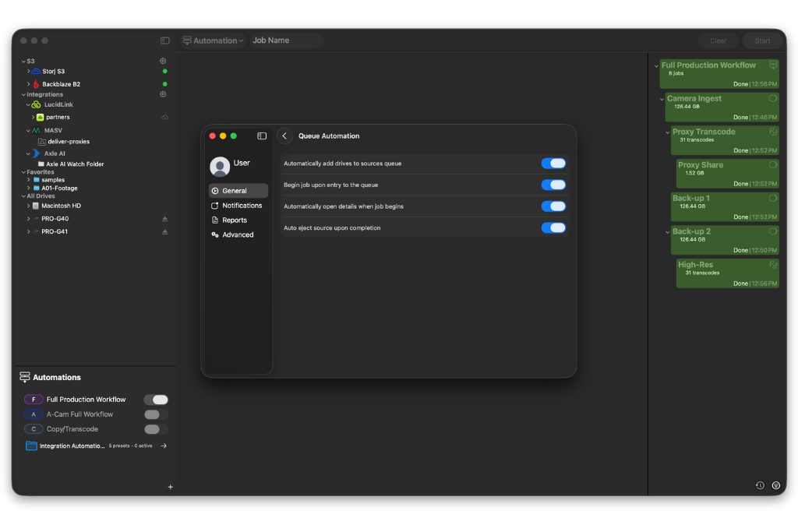
Task: Select Notifications in settings sidebar
Action: click(242, 206)
